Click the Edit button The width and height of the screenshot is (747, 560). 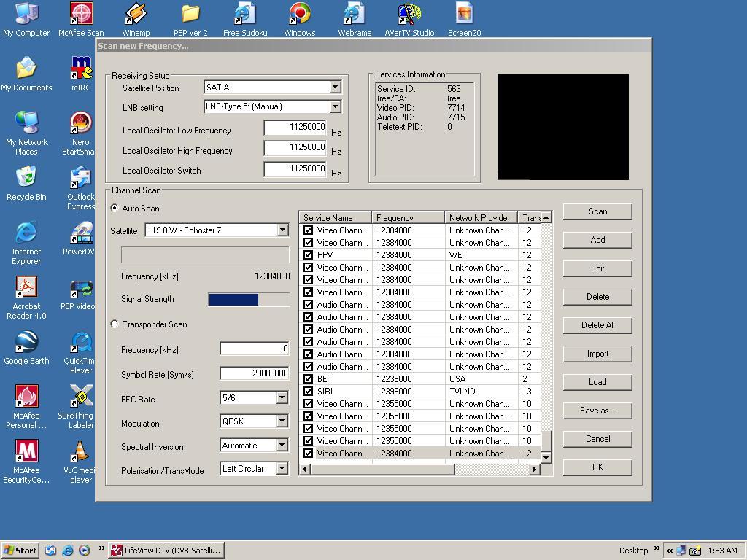pos(597,268)
